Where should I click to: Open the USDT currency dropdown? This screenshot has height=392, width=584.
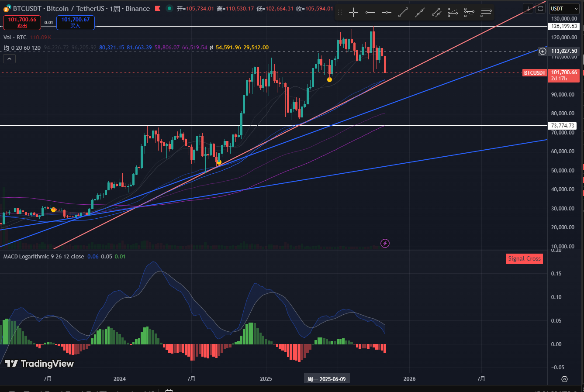pos(565,9)
